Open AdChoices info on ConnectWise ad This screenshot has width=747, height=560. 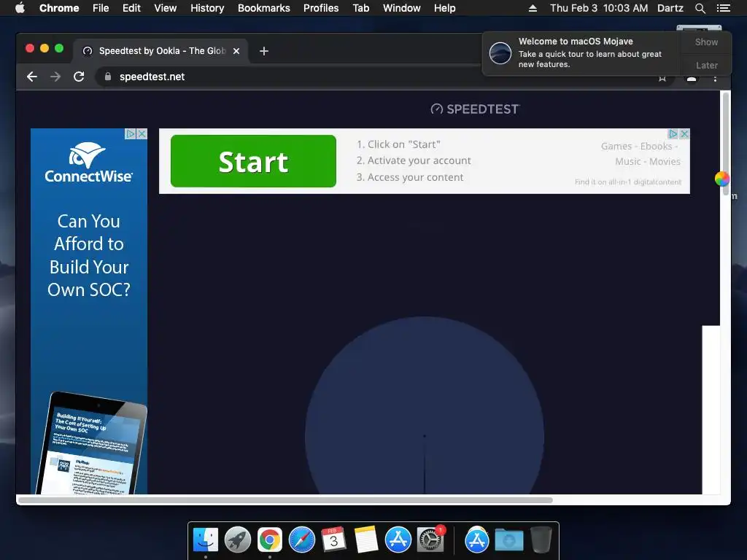tap(131, 134)
